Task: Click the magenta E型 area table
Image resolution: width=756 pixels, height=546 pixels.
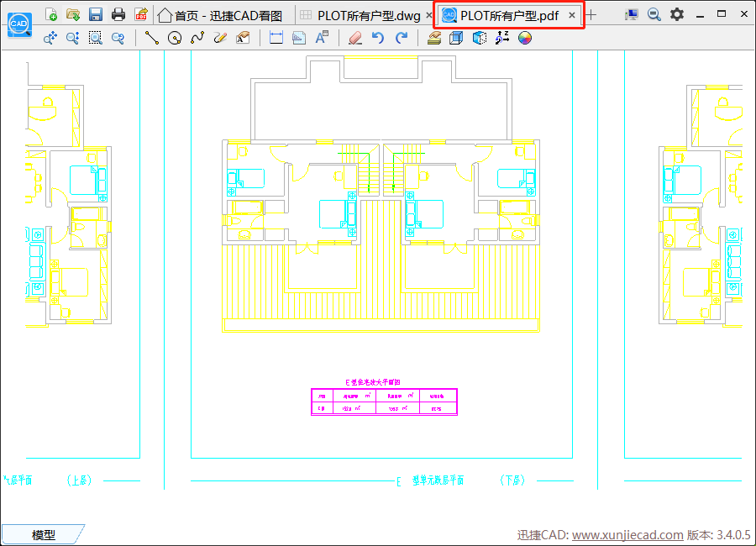Action: (x=384, y=402)
